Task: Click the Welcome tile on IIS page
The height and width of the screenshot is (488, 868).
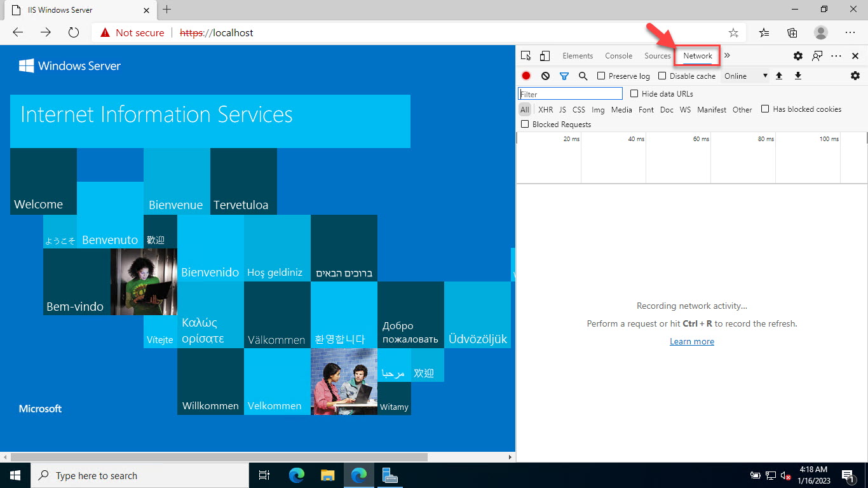Action: click(43, 181)
